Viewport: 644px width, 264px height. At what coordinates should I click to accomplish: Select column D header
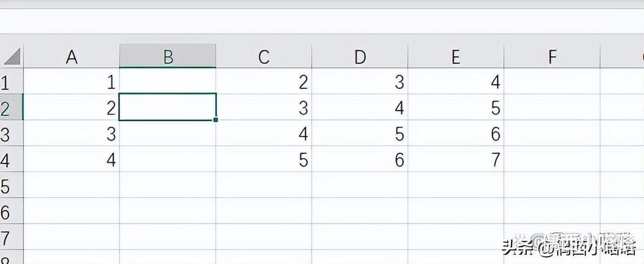[360, 57]
